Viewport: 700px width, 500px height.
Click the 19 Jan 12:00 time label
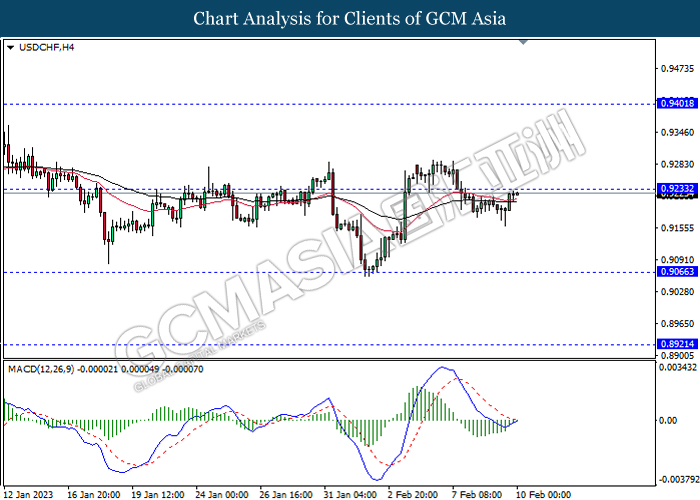pyautogui.click(x=158, y=495)
